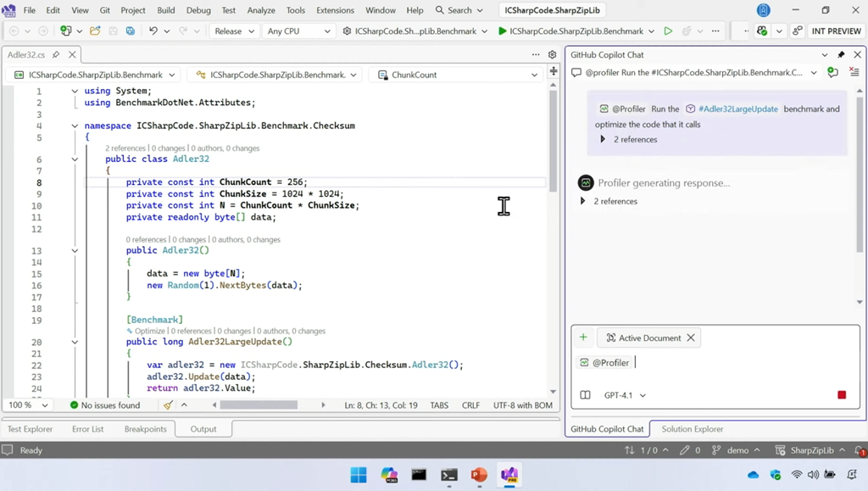Open the editor settings gear icon
The width and height of the screenshot is (868, 491).
coord(552,54)
